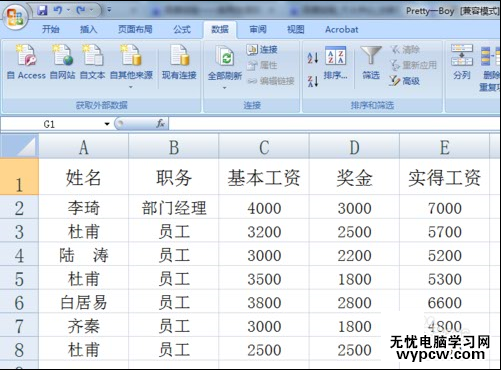This screenshot has width=501, height=370.
Task: Click the 基本工资 header cell
Action: 264,177
